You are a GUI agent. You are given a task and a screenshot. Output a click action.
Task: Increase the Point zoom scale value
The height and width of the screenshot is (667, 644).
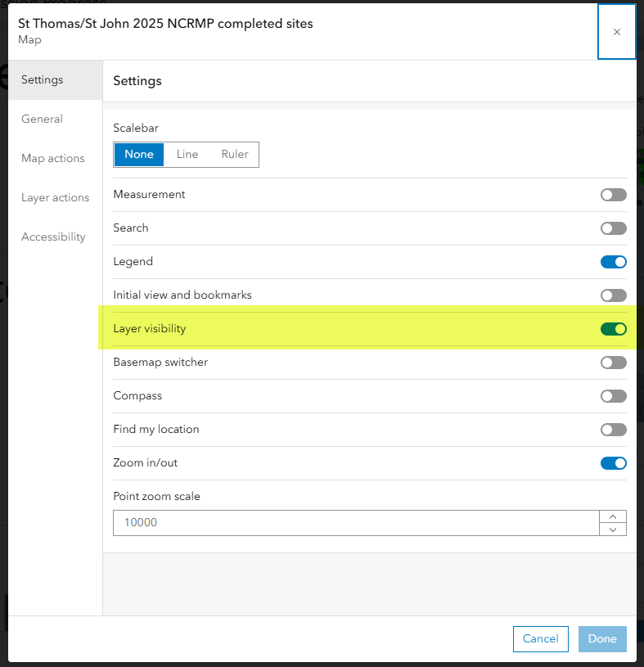coord(613,517)
